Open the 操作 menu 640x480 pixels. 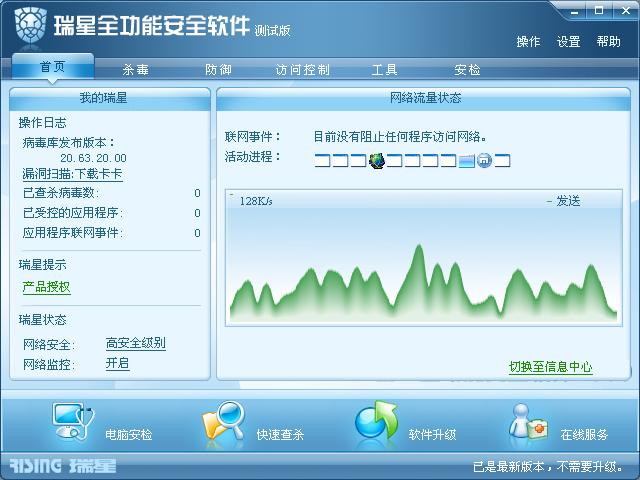[528, 42]
